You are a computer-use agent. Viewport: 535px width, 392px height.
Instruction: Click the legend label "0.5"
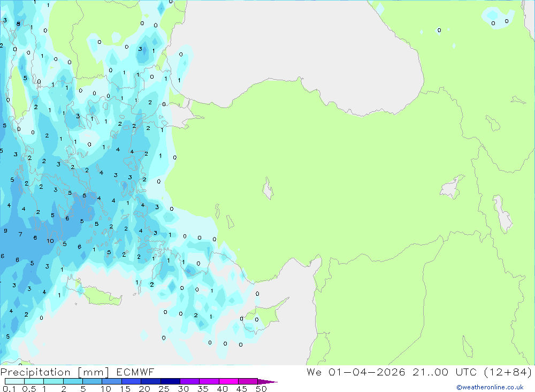point(29,389)
